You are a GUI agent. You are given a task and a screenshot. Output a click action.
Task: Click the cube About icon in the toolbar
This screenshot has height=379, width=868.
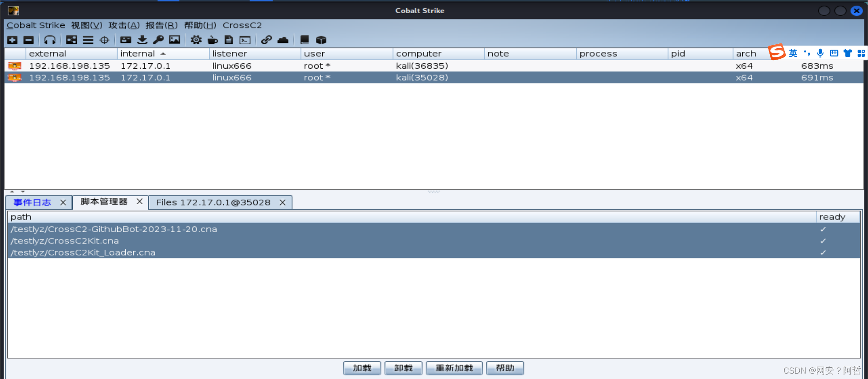coord(321,40)
